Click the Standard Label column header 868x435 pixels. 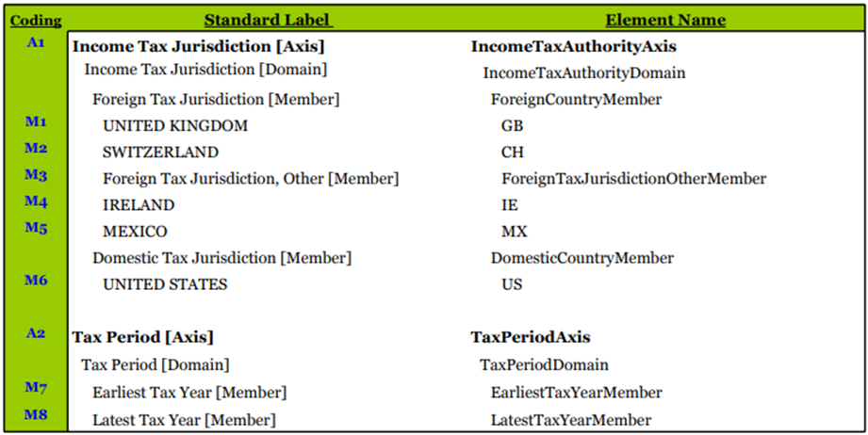pos(269,20)
